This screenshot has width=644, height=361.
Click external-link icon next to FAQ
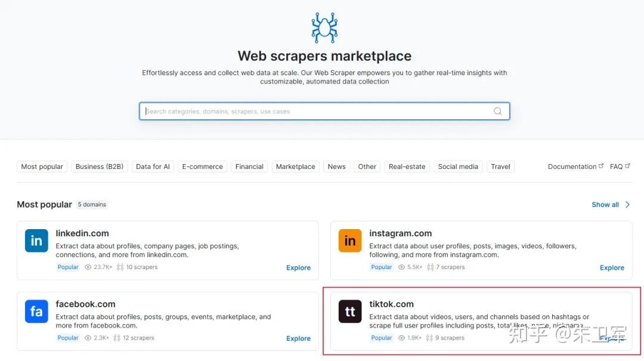pyautogui.click(x=627, y=166)
